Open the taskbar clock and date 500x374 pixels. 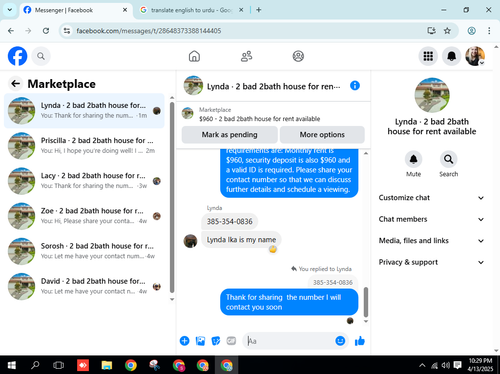pos(480,365)
